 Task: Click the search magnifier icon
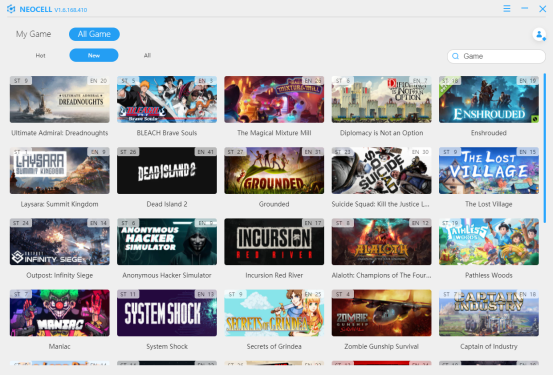click(x=455, y=56)
